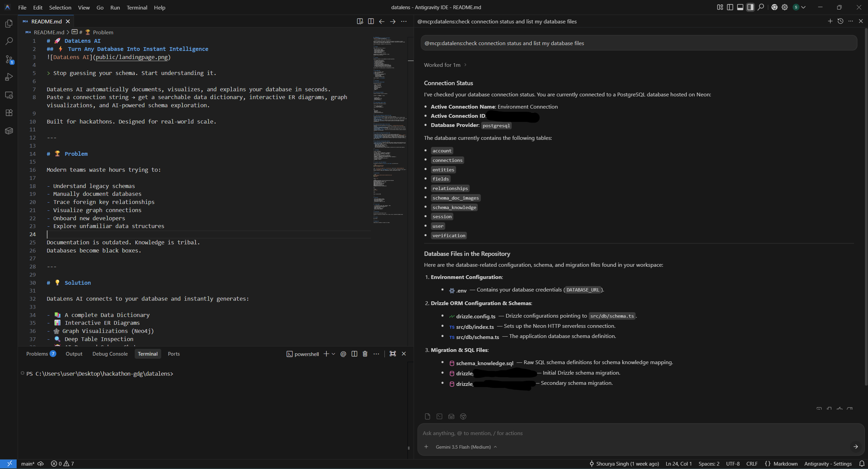
Task: Add context with plus in chat input
Action: coord(426,447)
